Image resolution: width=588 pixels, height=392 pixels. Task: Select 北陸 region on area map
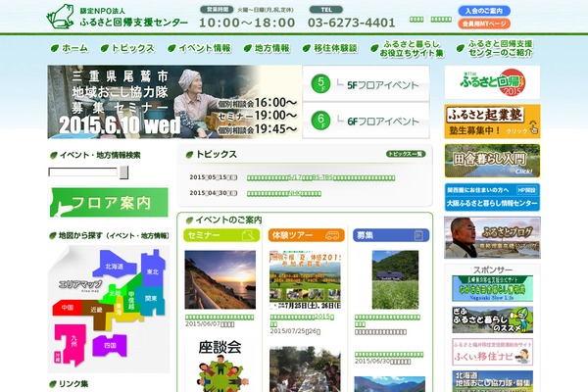[x=115, y=293]
